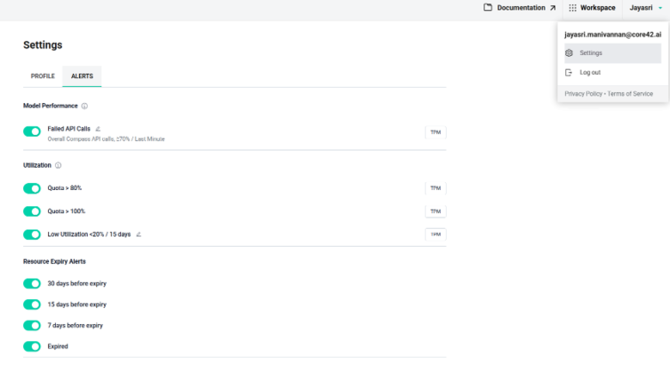
Task: Open the Workspace grid icon
Action: [572, 8]
